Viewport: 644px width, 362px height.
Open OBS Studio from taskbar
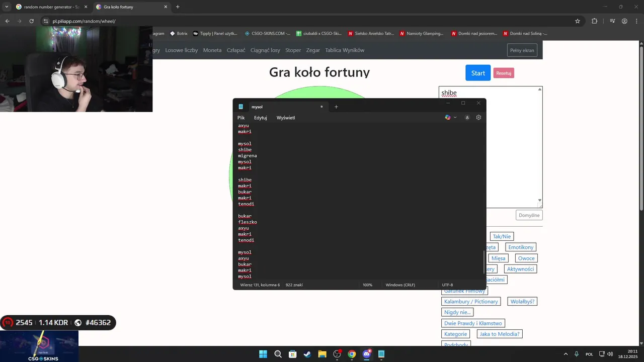pyautogui.click(x=337, y=354)
